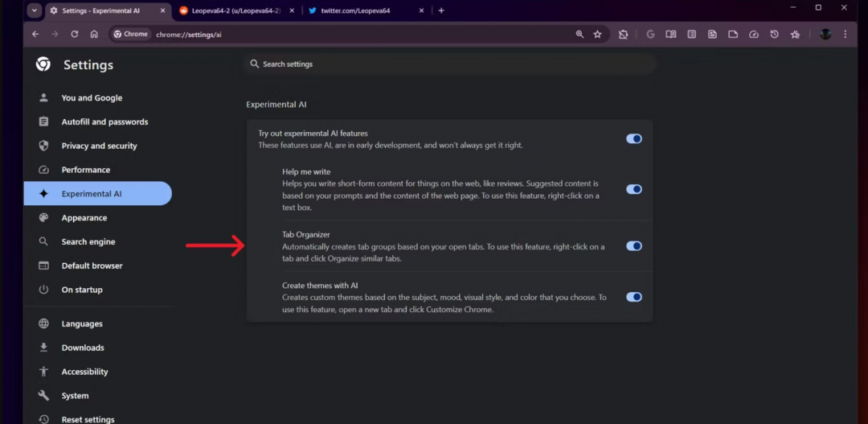The width and height of the screenshot is (868, 424).
Task: Open the history clock icon in toolbar
Action: pyautogui.click(x=774, y=35)
